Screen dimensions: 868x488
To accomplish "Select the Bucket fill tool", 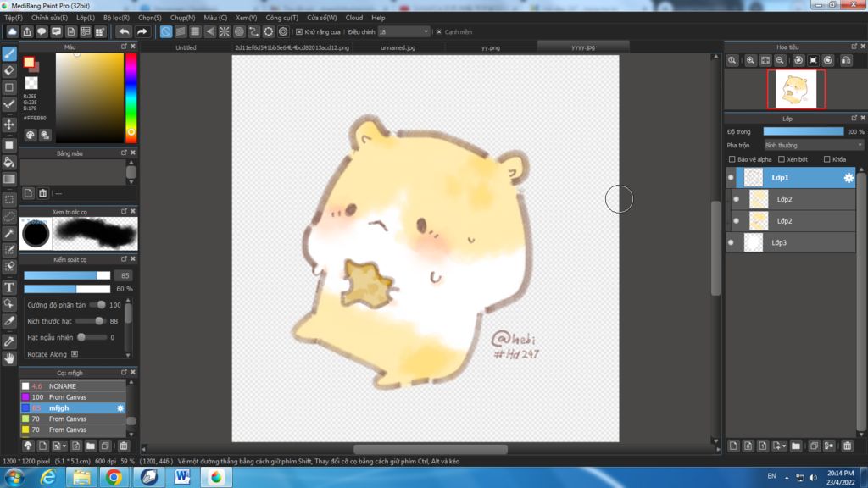I will (9, 162).
